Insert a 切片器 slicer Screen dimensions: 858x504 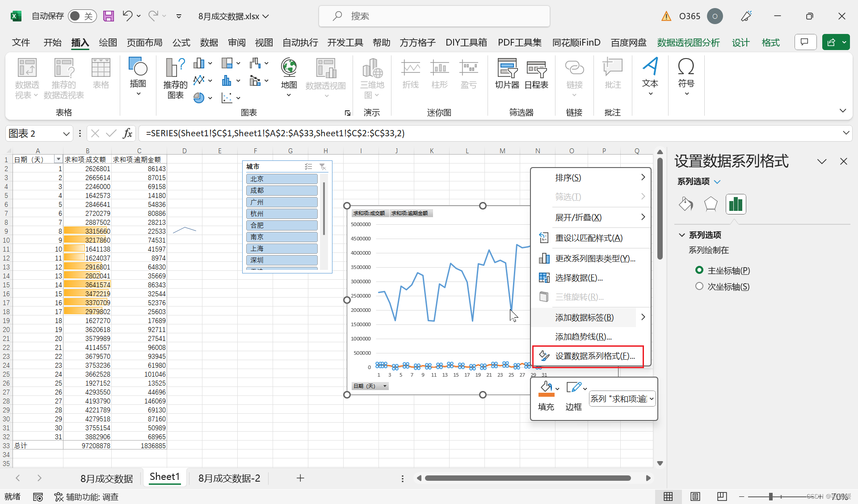(507, 74)
